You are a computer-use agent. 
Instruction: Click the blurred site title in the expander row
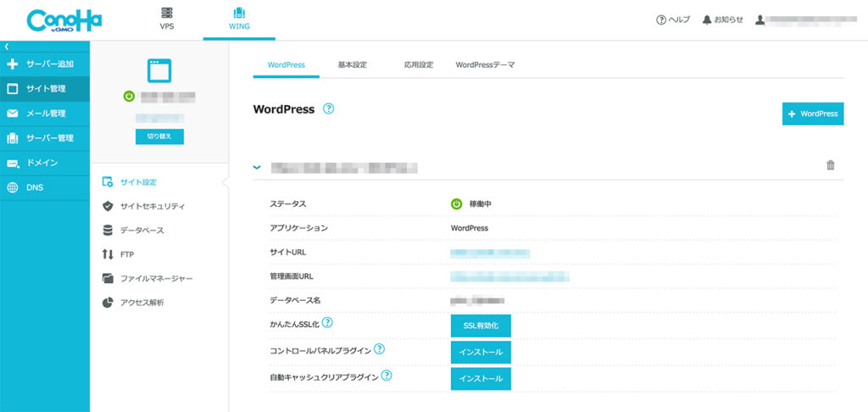[x=343, y=167]
